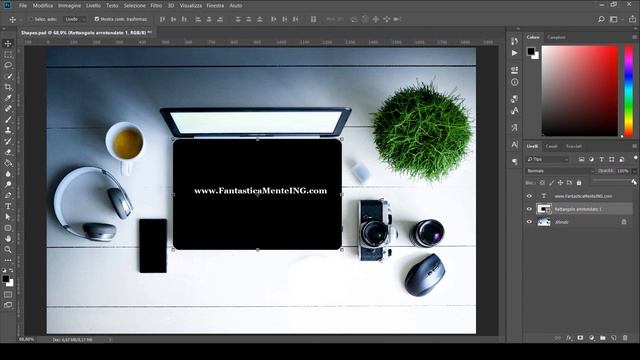This screenshot has height=360, width=640.
Task: Open the Immagine menu
Action: [69, 6]
